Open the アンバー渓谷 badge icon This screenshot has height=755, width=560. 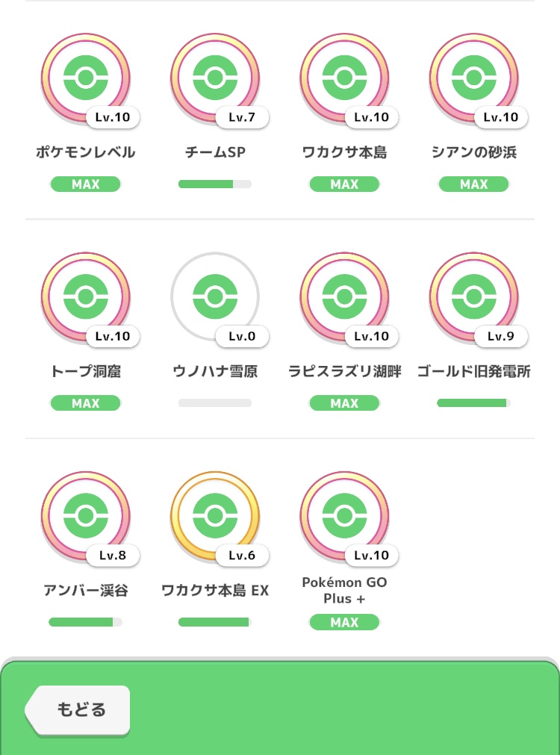point(85,515)
